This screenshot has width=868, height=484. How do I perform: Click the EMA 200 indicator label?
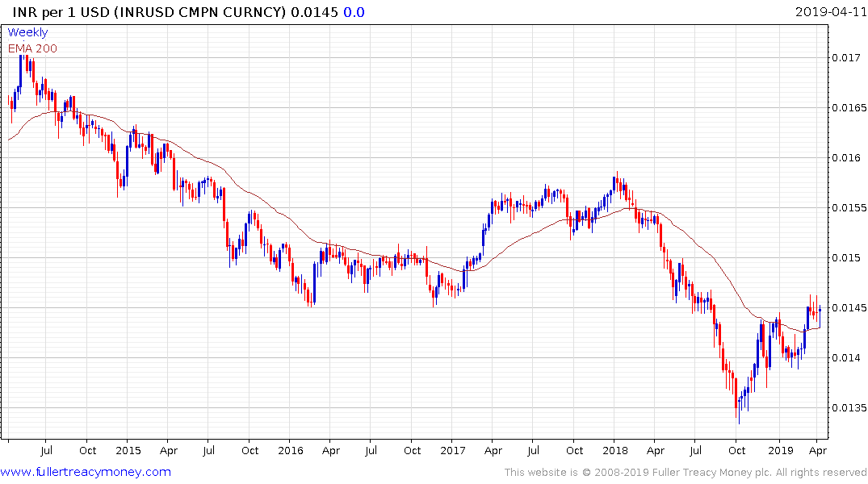[32, 48]
